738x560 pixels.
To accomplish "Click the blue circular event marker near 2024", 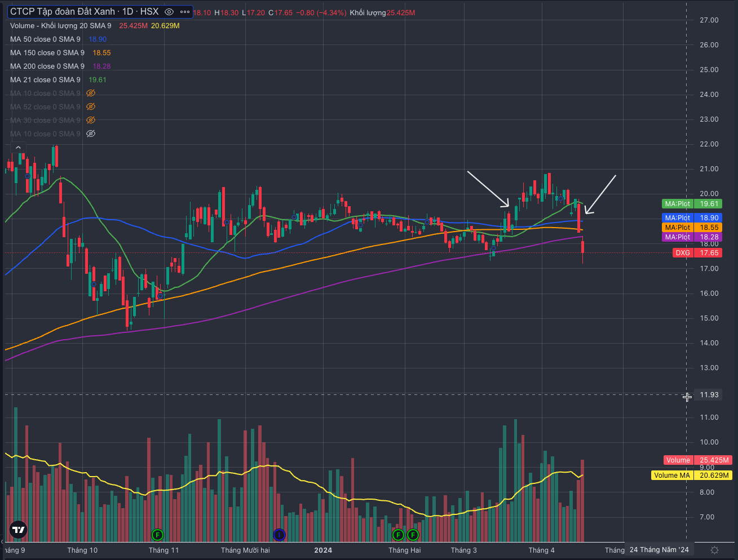I will tap(279, 534).
